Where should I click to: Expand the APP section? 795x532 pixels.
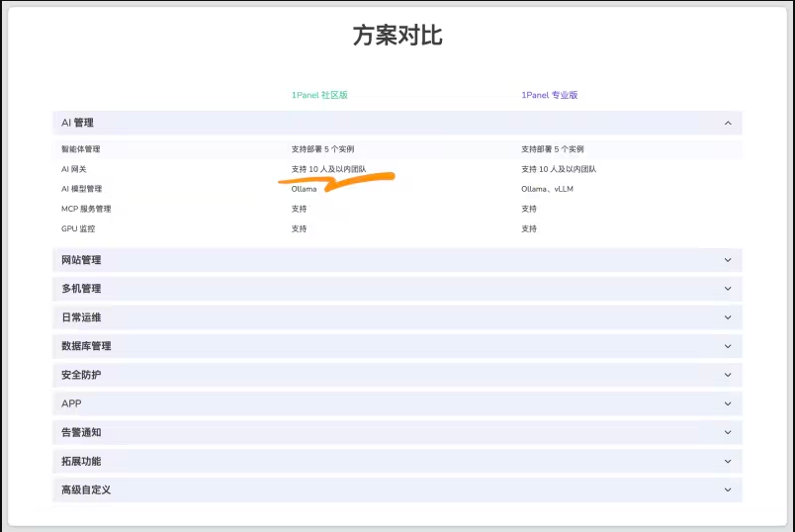click(x=397, y=403)
